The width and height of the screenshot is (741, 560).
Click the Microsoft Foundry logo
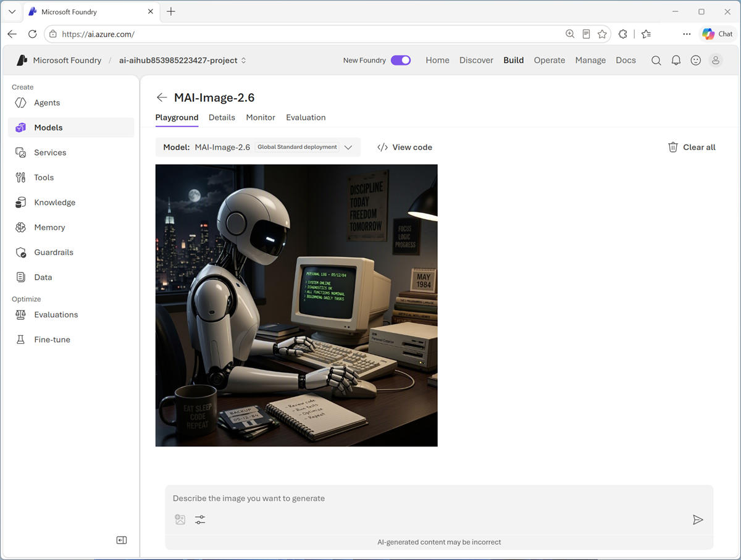22,61
